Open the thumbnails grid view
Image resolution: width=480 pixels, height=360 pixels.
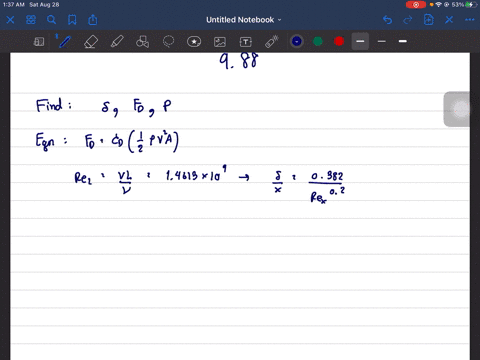click(x=31, y=20)
